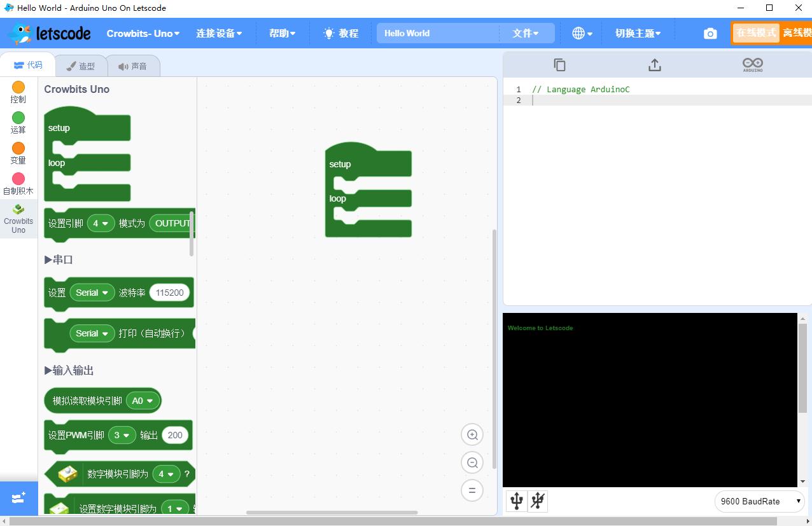The image size is (812, 526).
Task: Select the 控制 category circle
Action: point(18,87)
